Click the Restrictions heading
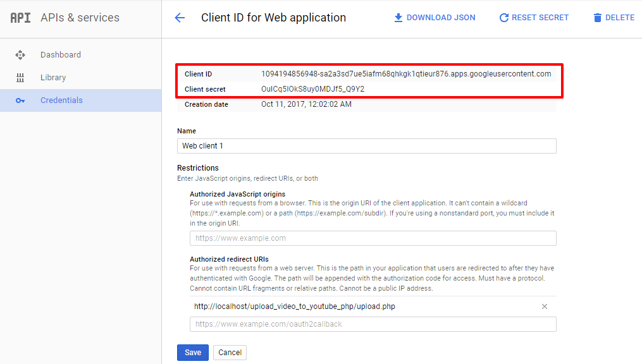This screenshot has width=642, height=364. (198, 168)
